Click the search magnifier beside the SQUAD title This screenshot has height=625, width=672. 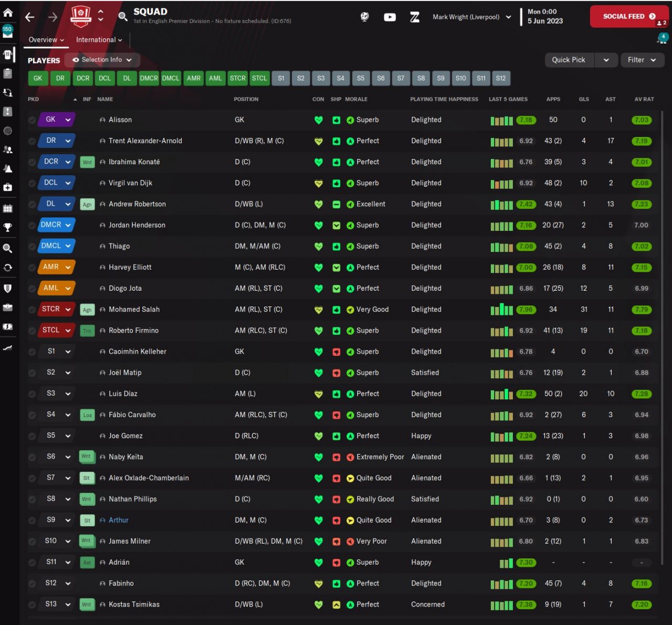(123, 16)
